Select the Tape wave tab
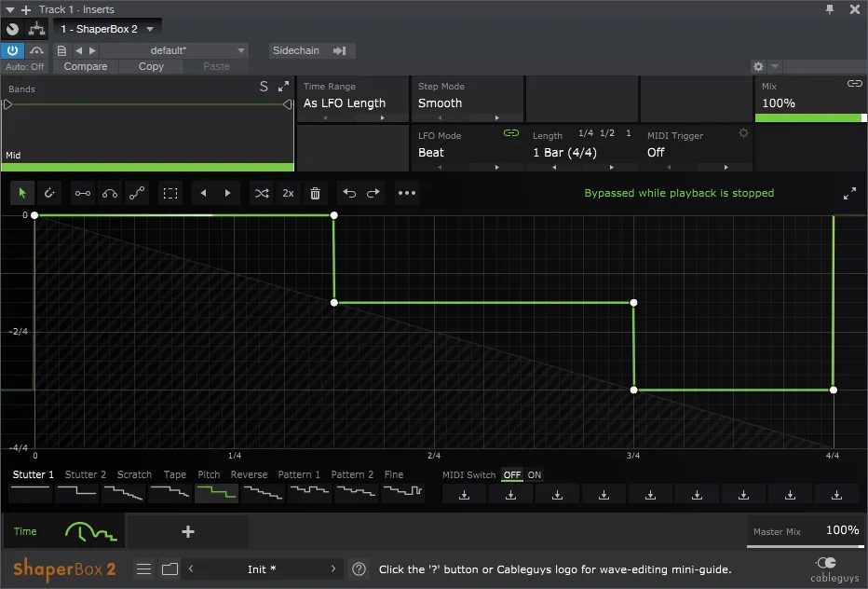This screenshot has width=868, height=589. pos(175,475)
